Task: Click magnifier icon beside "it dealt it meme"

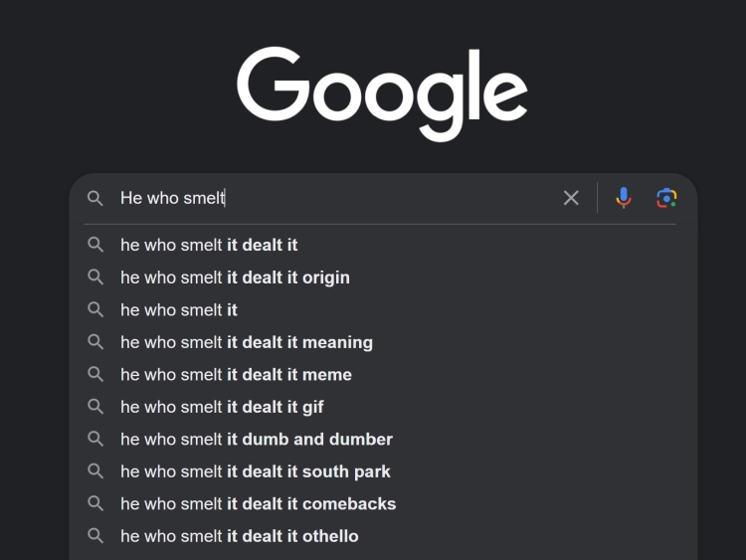Action: pos(95,374)
